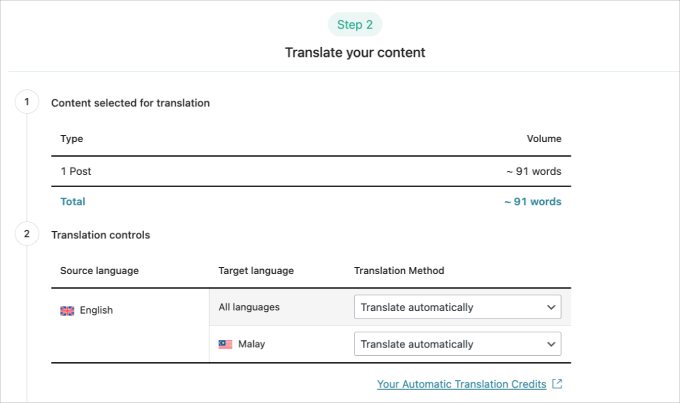Image resolution: width=680 pixels, height=403 pixels.
Task: Click the Translation controls section heading
Action: tap(100, 234)
